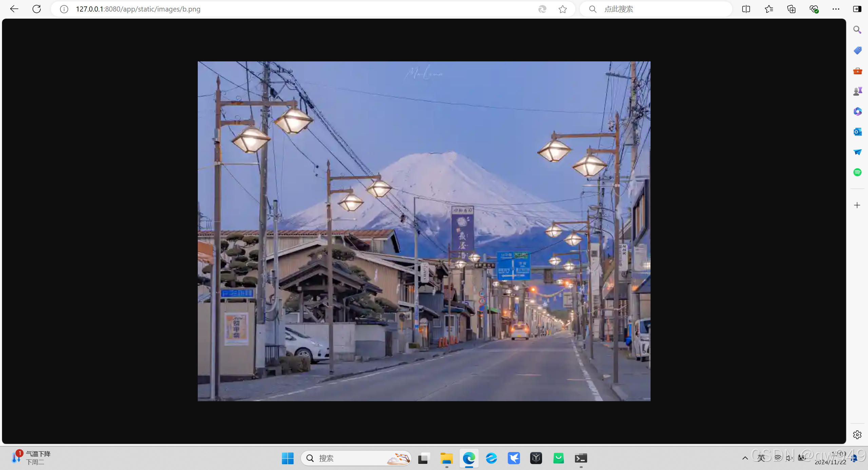The width and height of the screenshot is (868, 470).
Task: Add a new app to sidebar
Action: (857, 205)
